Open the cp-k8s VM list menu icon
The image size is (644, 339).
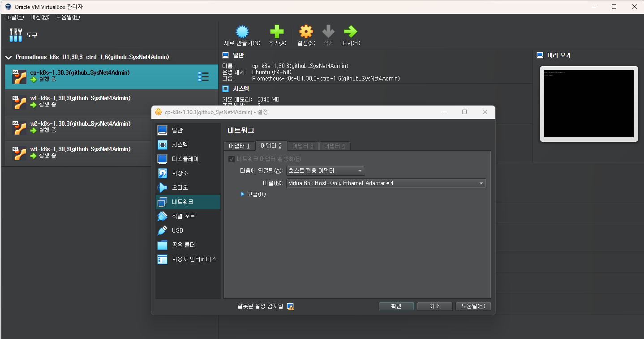pyautogui.click(x=203, y=77)
